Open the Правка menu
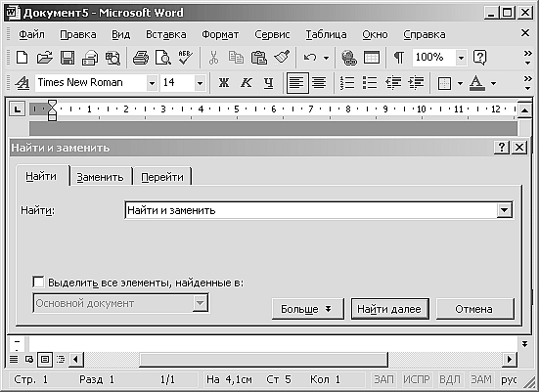Image resolution: width=539 pixels, height=392 pixels. point(78,34)
